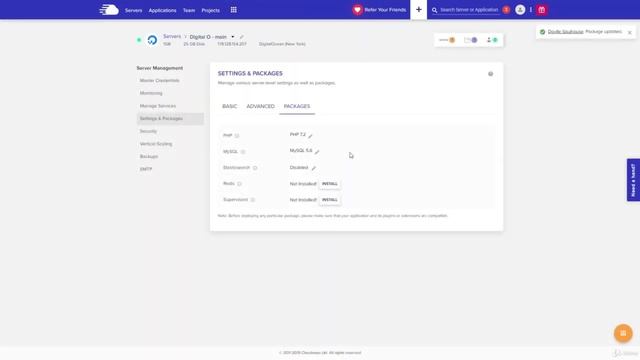Select the Packages tab
640x360 pixels.
pyautogui.click(x=297, y=106)
